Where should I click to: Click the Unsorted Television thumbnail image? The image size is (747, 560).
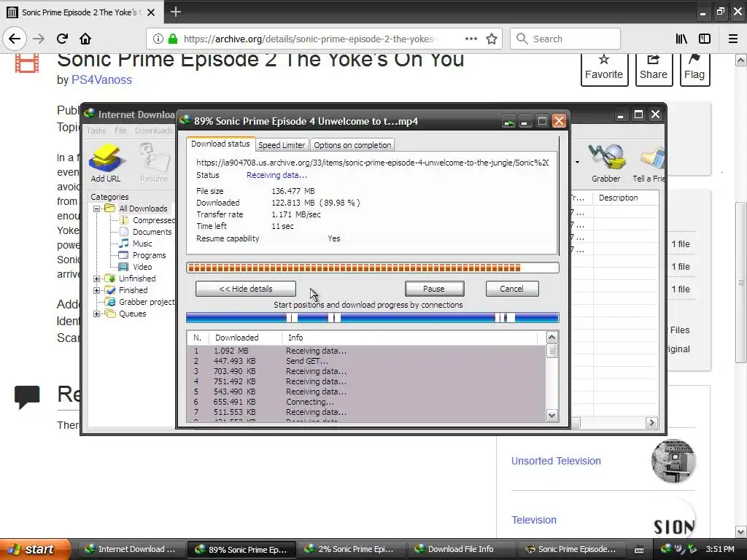(673, 461)
